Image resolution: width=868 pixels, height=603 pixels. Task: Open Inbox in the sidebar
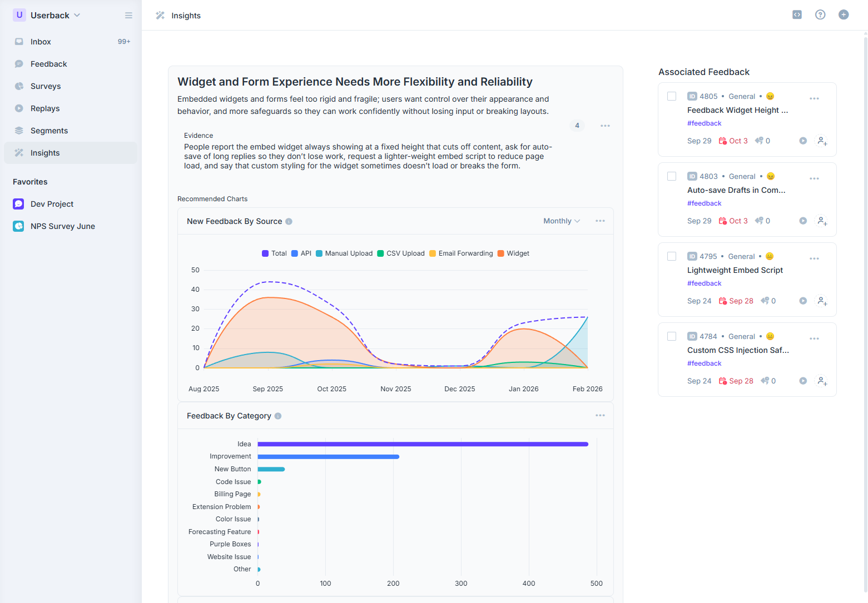(x=71, y=42)
